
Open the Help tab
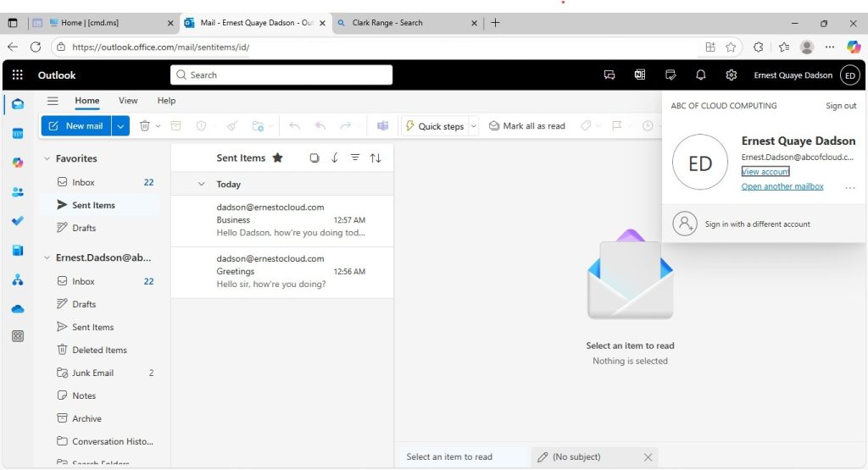coord(166,101)
